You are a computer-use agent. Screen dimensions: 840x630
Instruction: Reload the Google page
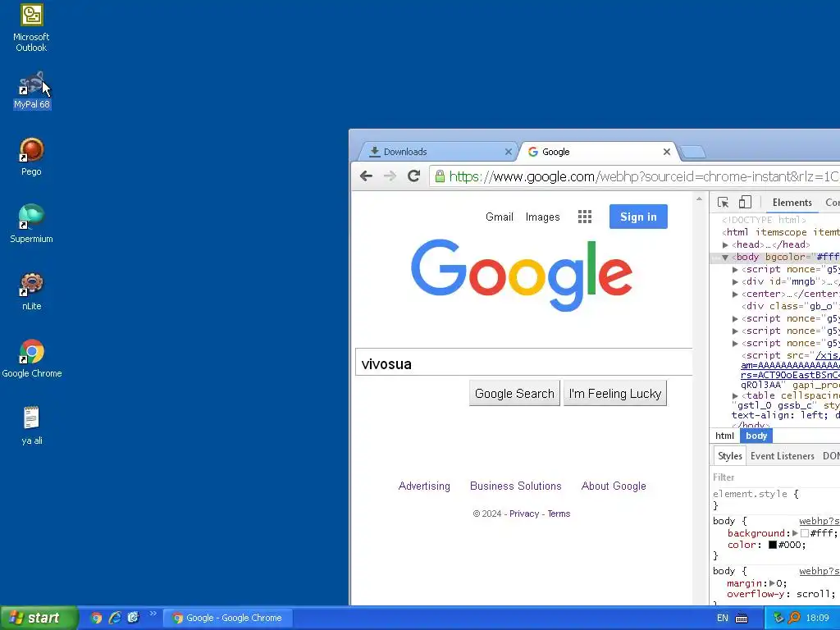(413, 176)
